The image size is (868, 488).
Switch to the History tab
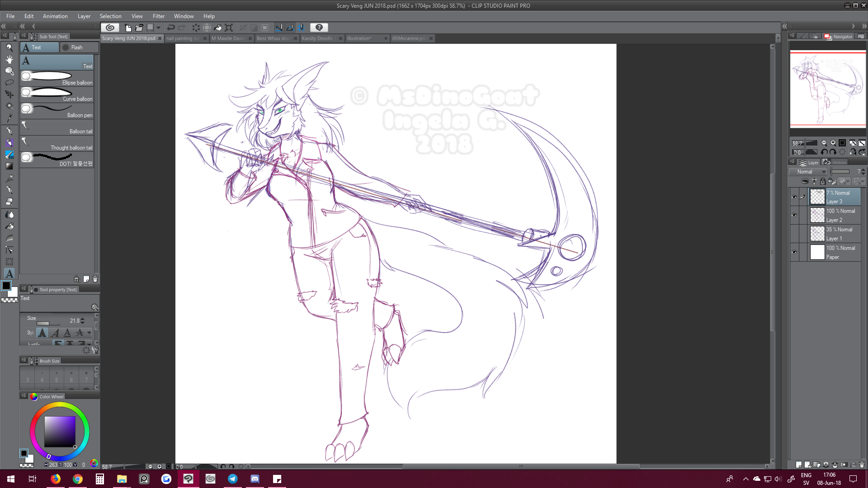(835, 163)
